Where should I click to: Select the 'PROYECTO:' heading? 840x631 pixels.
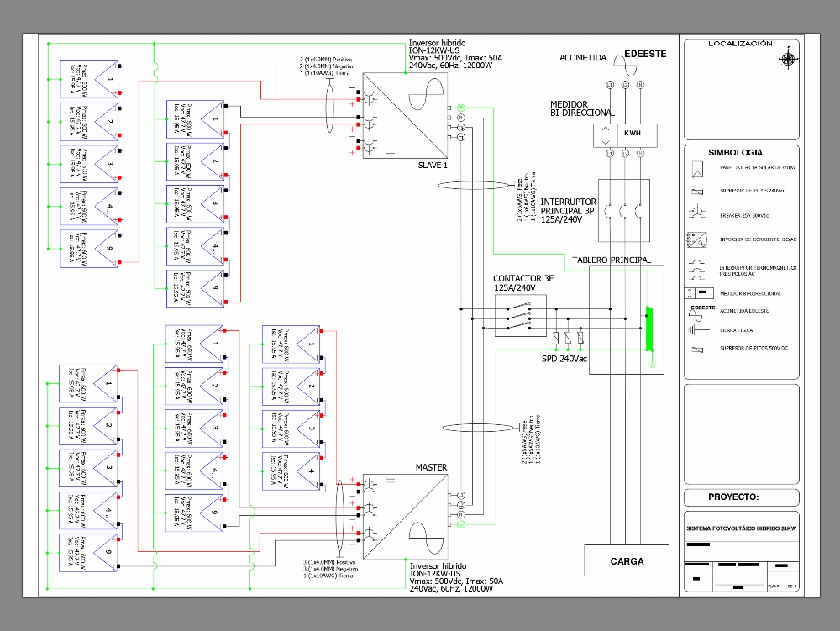click(x=733, y=497)
